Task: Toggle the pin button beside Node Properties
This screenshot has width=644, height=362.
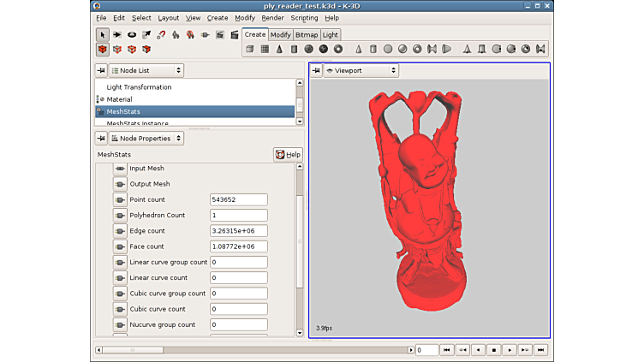Action: [x=101, y=138]
